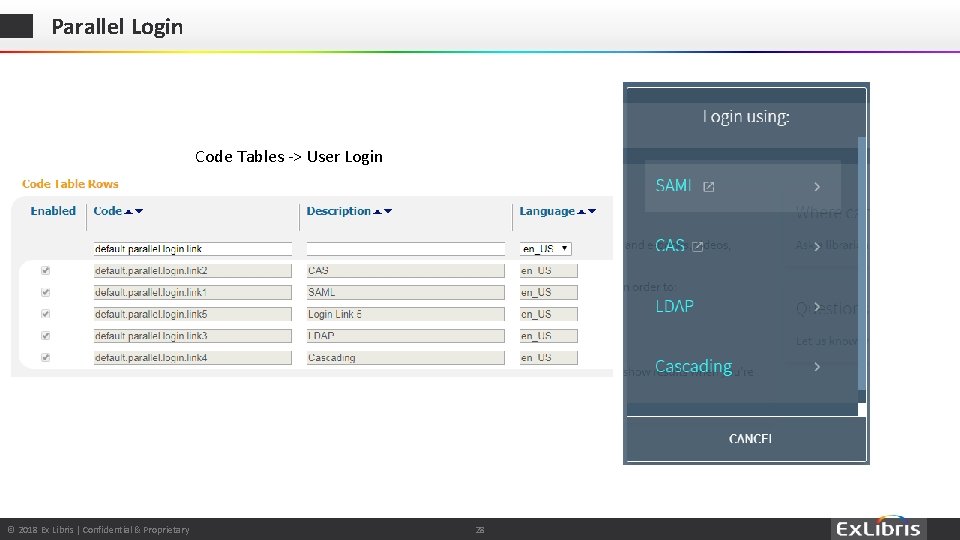The height and width of the screenshot is (540, 960).
Task: Toggle the Enabled checkbox for default.parallel.login.link2
Action: [45, 271]
